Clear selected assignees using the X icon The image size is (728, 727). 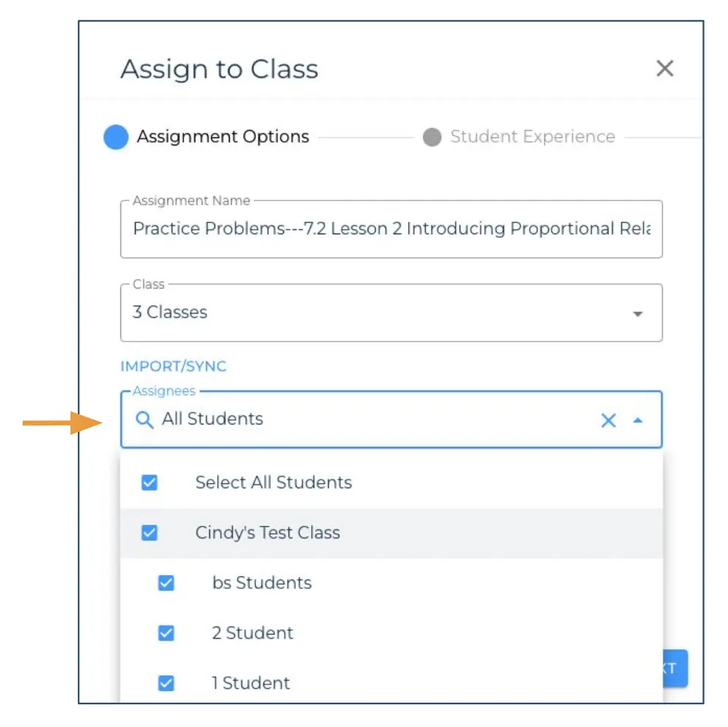coord(608,419)
